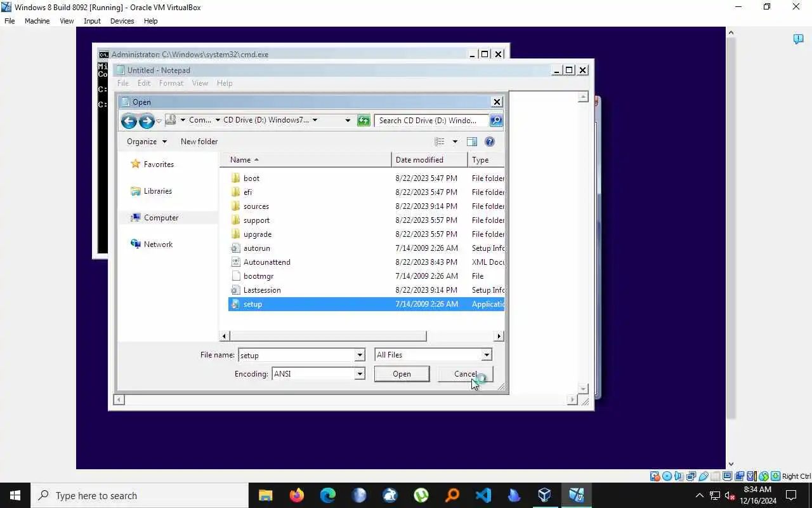Image resolution: width=812 pixels, height=508 pixels.
Task: Expand the CD Drive (D:) path arrow
Action: coord(315,120)
